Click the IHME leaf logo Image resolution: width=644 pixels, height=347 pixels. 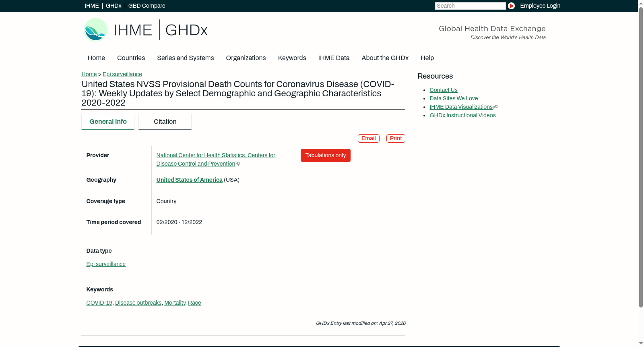tap(95, 30)
